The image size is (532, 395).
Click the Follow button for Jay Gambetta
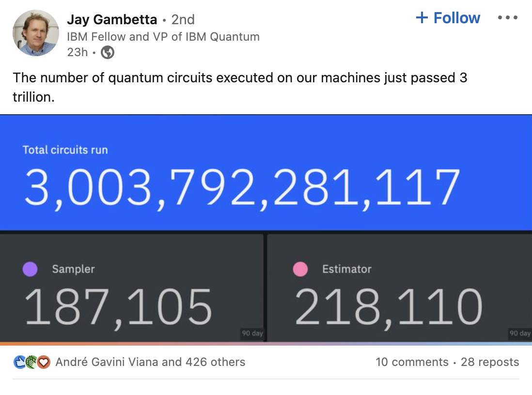coord(448,17)
